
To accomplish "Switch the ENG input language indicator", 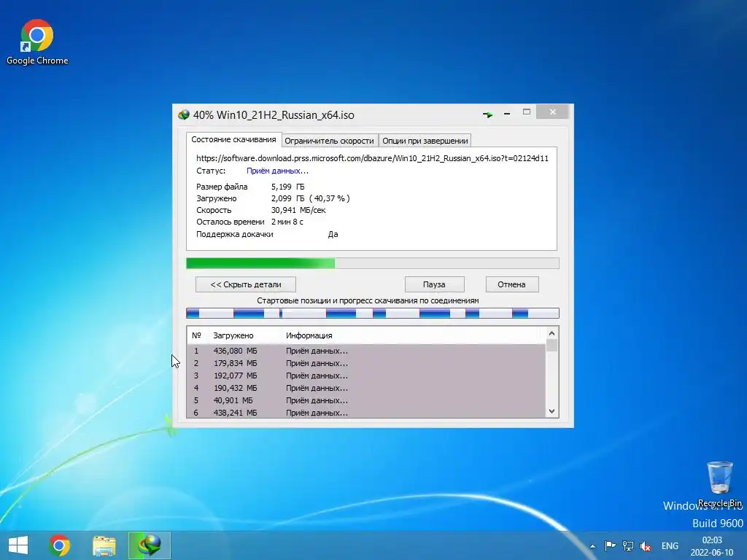I will (670, 545).
